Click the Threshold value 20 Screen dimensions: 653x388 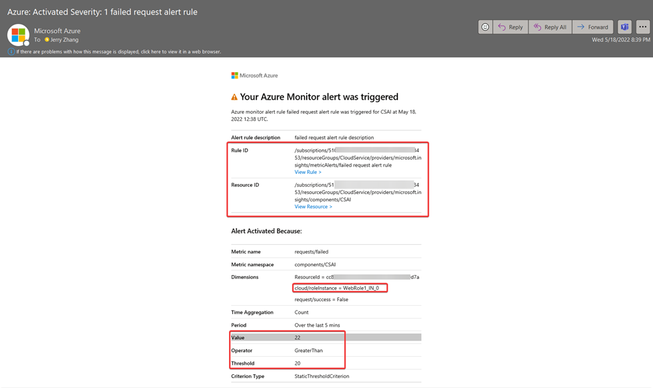pos(297,363)
